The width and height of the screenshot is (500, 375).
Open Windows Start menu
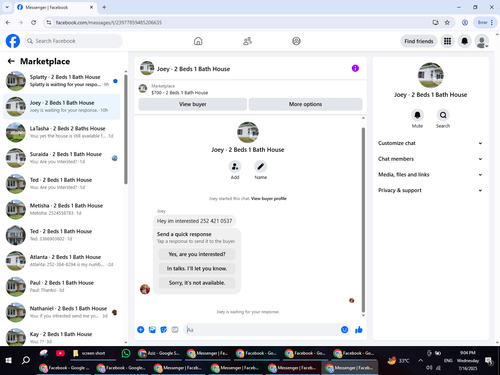tap(9, 360)
